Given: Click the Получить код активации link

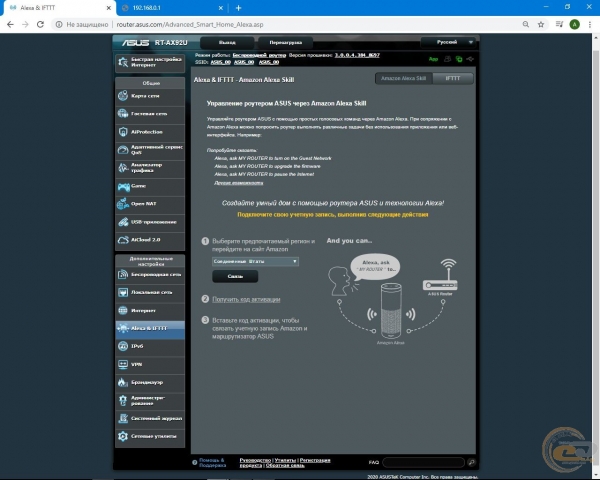Looking at the screenshot, I should tap(246, 299).
